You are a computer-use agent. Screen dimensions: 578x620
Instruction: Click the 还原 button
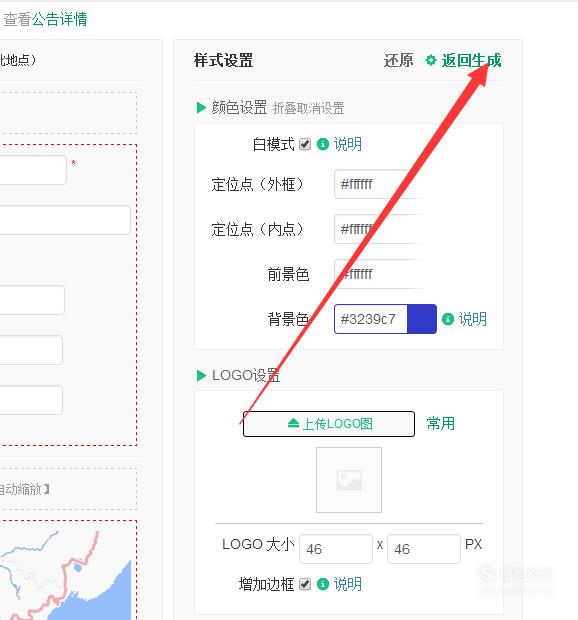point(399,60)
